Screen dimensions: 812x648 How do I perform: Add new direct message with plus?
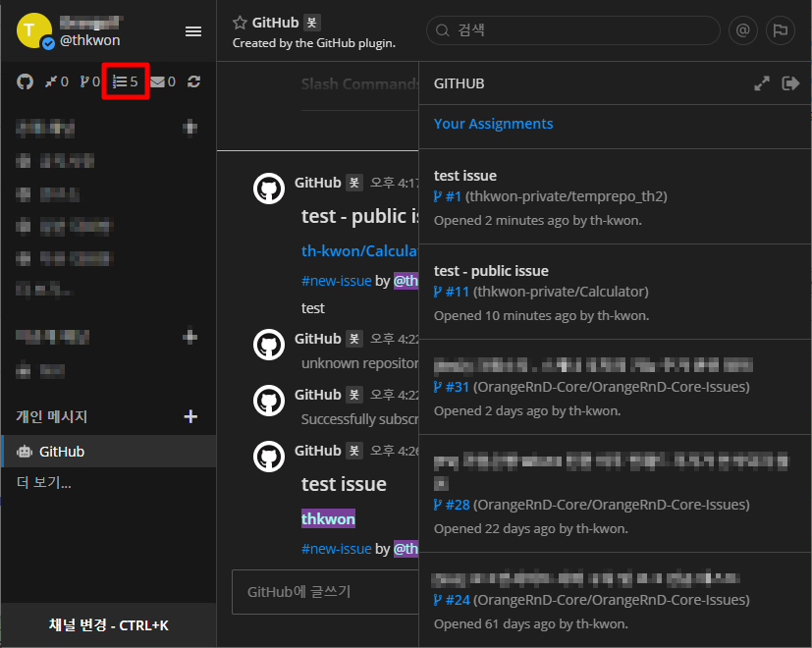pyautogui.click(x=190, y=416)
